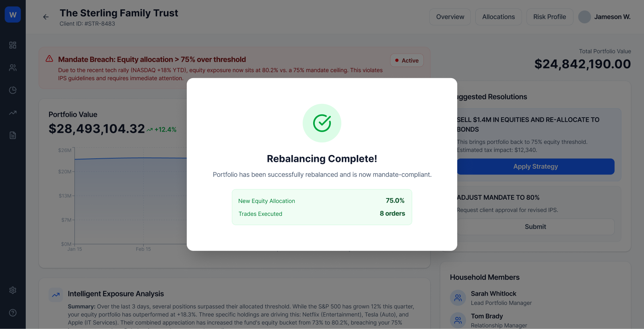Open the pie chart allocations sidebar icon
Viewport: 644px width, 329px height.
pos(13,90)
